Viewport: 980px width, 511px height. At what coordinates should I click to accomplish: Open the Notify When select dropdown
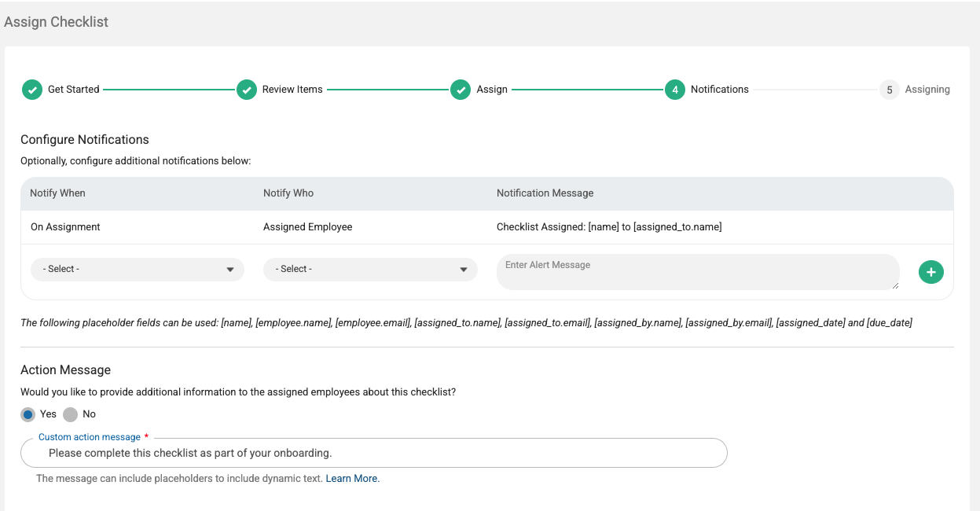pos(138,269)
